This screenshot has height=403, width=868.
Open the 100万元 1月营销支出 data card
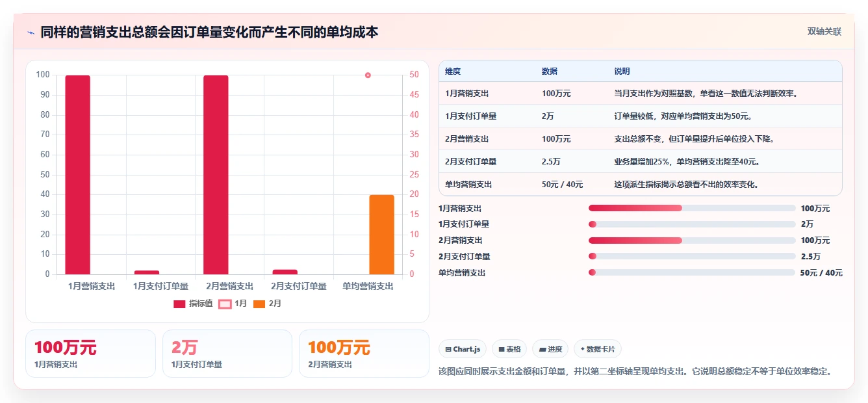click(x=91, y=354)
